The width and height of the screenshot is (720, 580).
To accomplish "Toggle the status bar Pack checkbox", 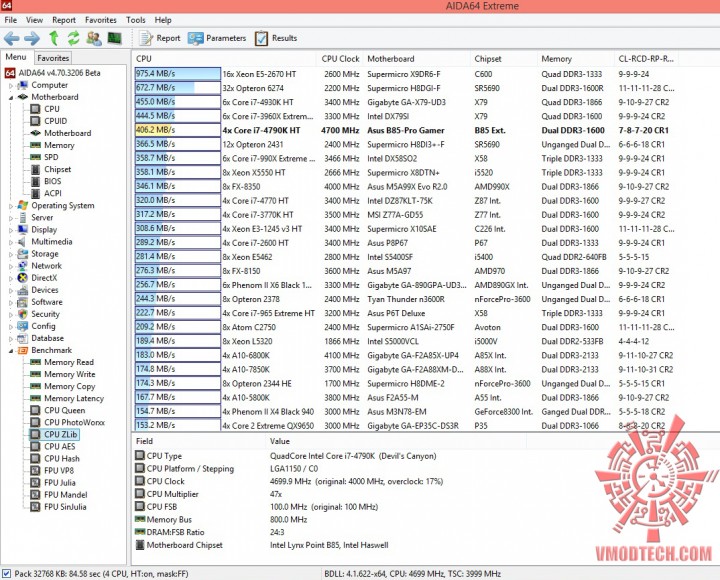I will click(x=6, y=574).
